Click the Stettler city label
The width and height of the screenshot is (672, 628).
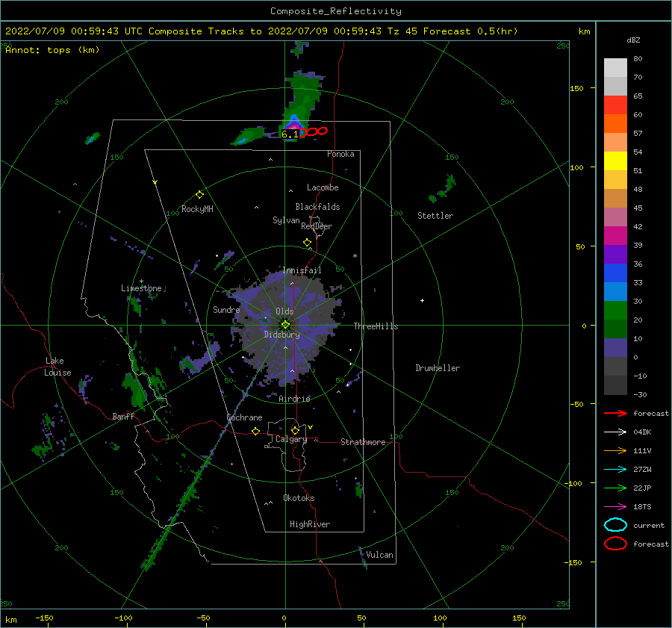tap(435, 216)
